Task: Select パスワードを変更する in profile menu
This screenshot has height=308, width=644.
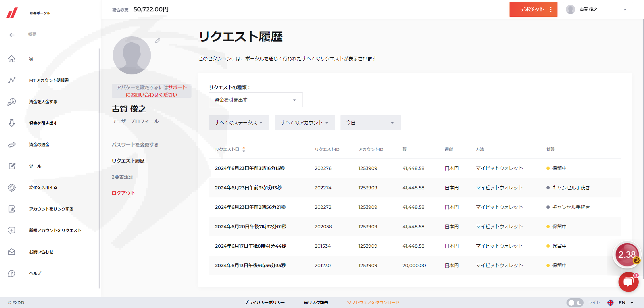Action: coord(135,145)
